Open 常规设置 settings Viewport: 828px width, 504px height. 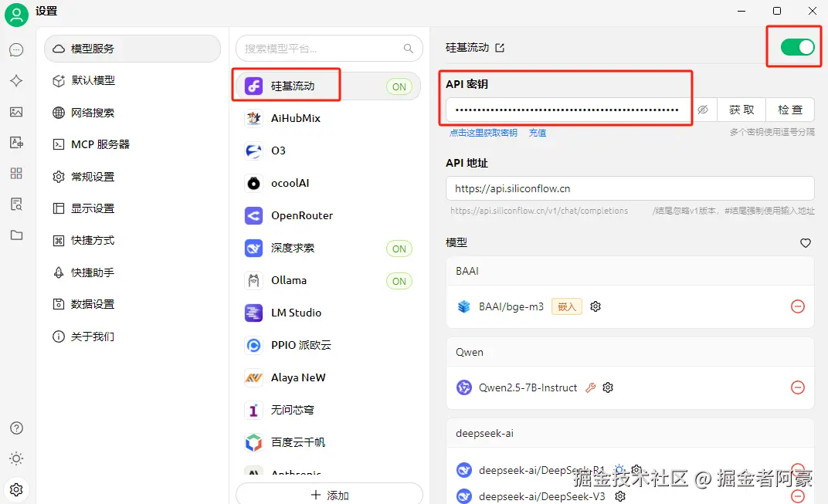[132, 177]
